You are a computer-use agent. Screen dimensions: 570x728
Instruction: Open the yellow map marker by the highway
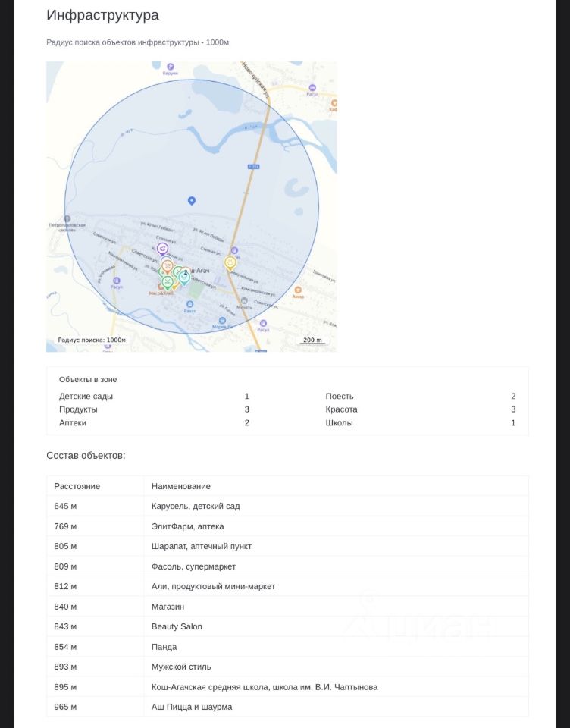tap(230, 263)
